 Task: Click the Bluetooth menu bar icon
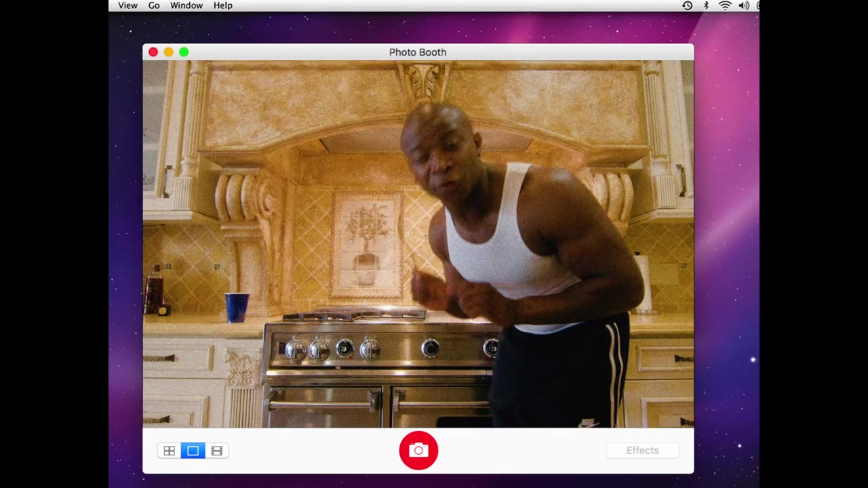706,5
